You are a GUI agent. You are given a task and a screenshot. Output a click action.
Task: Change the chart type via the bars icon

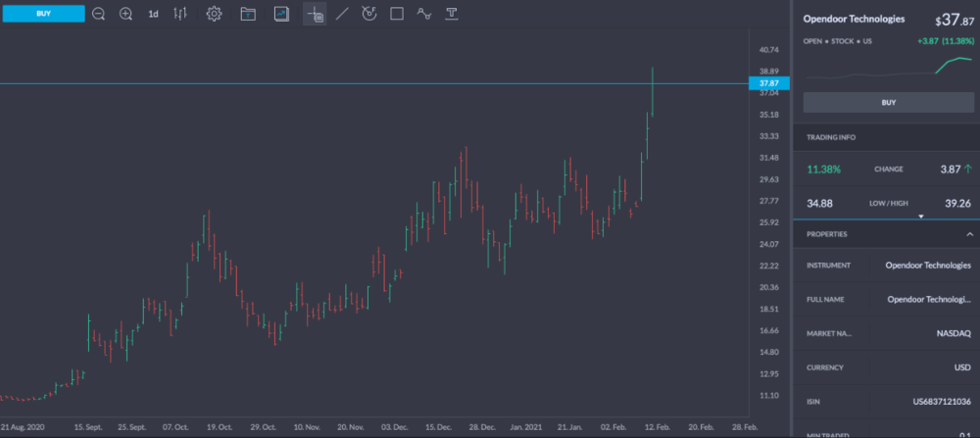(x=180, y=14)
